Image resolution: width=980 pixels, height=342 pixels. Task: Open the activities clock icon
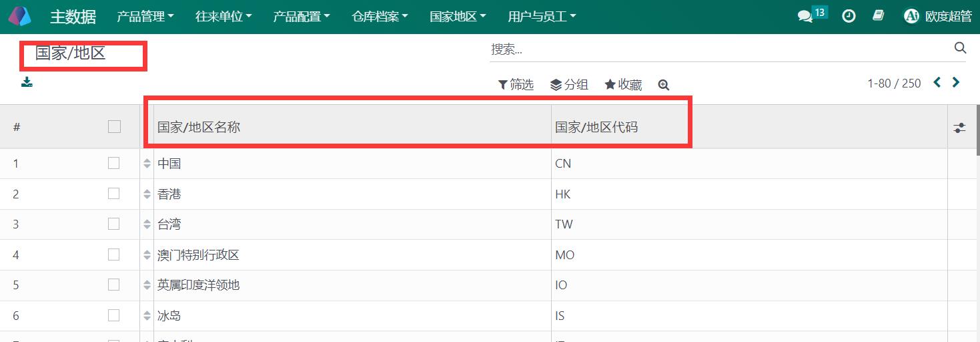pos(849,16)
